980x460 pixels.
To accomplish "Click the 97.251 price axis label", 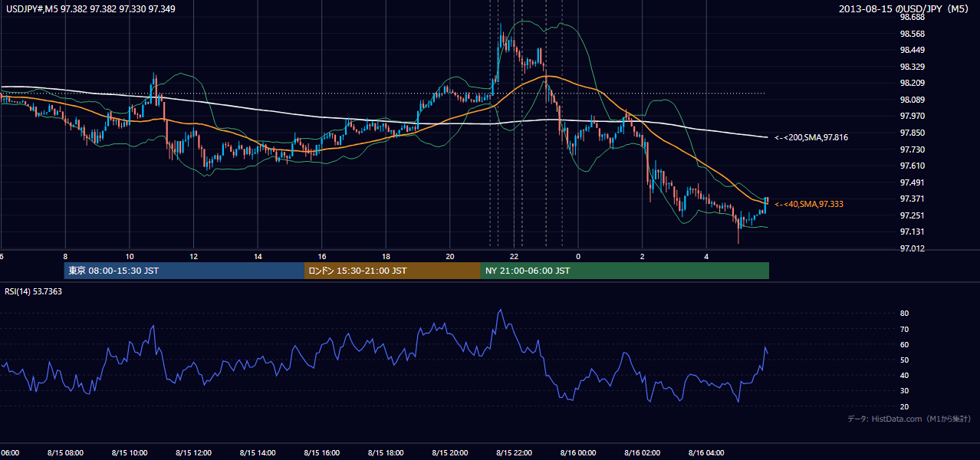I will (913, 215).
